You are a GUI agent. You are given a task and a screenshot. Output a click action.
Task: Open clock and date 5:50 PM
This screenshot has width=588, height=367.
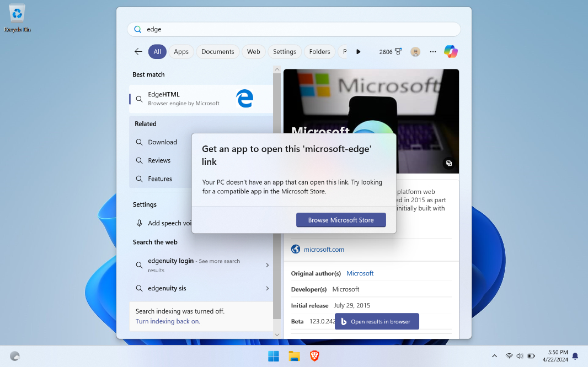555,356
